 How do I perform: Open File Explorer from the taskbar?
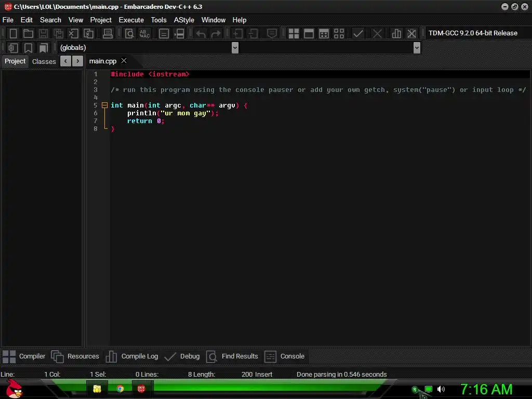click(97, 389)
